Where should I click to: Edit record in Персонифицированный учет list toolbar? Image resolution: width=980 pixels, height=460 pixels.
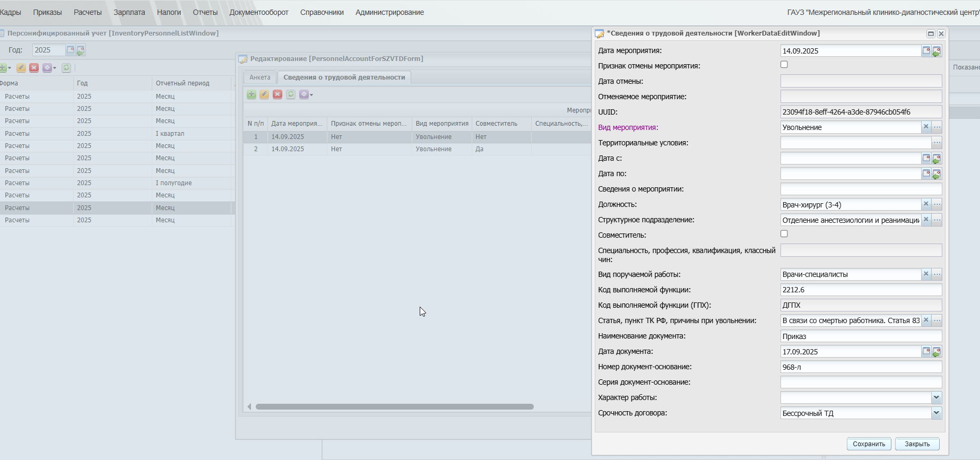pyautogui.click(x=21, y=68)
